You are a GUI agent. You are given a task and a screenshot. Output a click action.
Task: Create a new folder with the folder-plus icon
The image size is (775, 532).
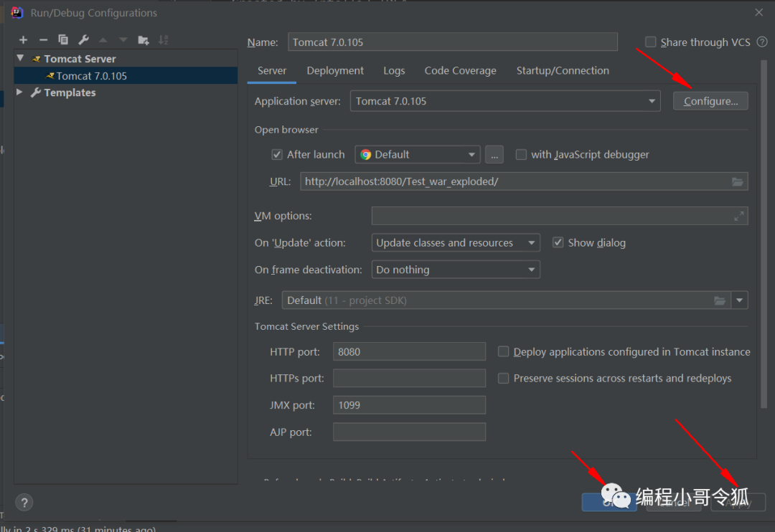pos(144,40)
